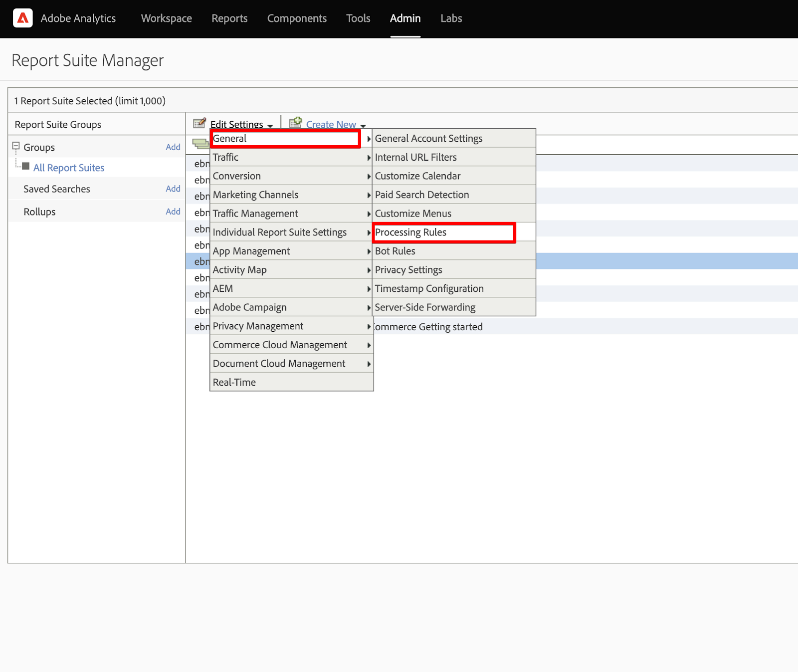This screenshot has height=672, width=798.
Task: Choose Paid Search Detection
Action: [x=454, y=195]
